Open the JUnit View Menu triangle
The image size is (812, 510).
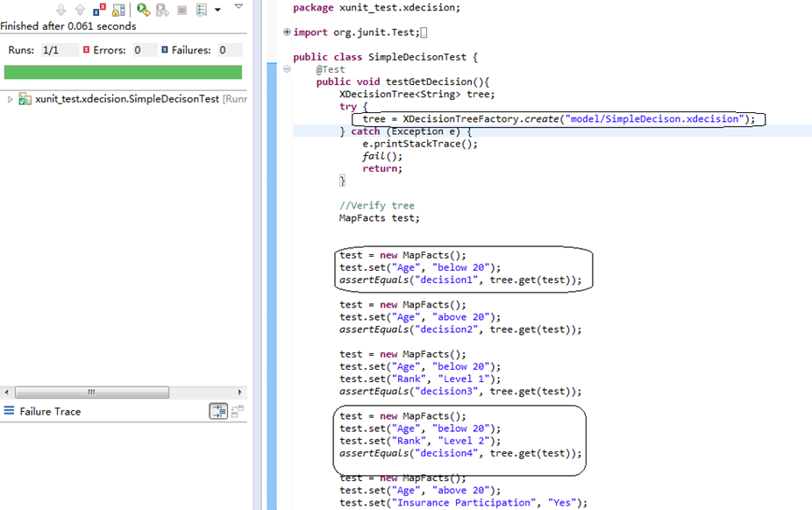point(239,7)
